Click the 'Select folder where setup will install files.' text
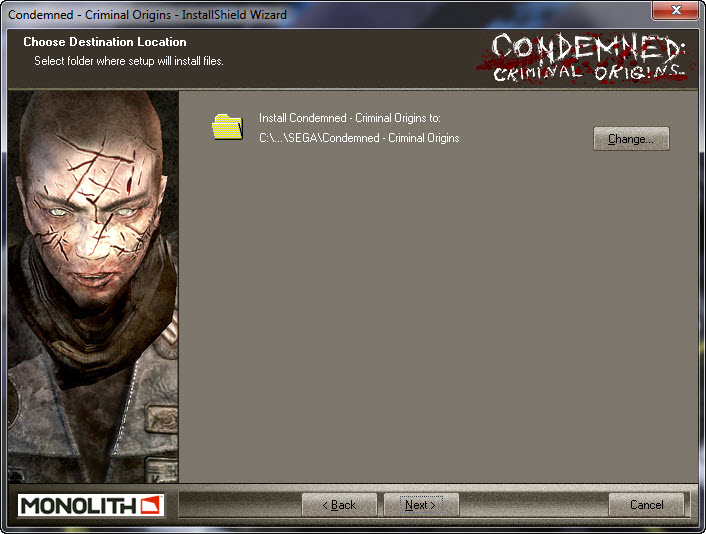 pos(129,61)
